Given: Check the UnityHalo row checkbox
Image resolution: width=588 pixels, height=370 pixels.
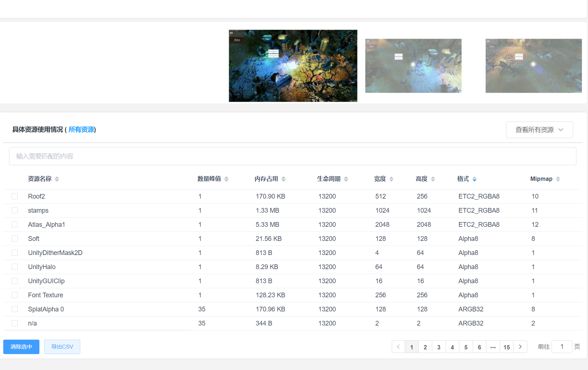Looking at the screenshot, I should pos(14,267).
